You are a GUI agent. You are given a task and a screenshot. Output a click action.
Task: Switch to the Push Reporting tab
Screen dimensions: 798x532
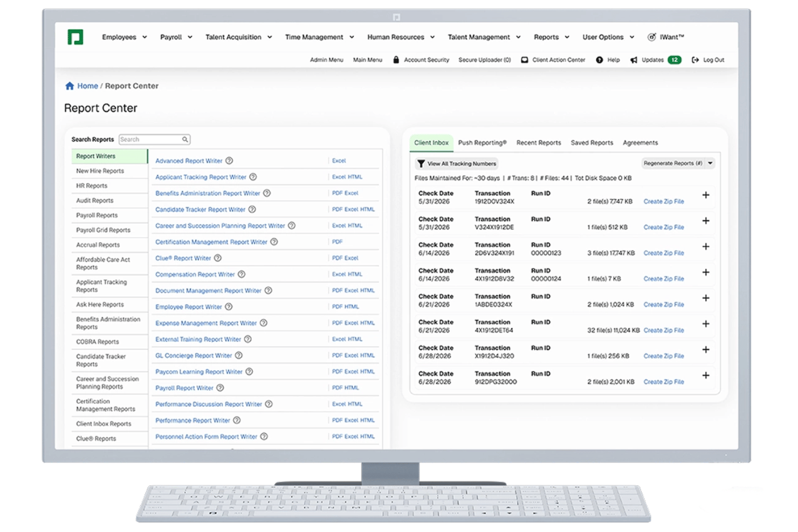point(482,143)
